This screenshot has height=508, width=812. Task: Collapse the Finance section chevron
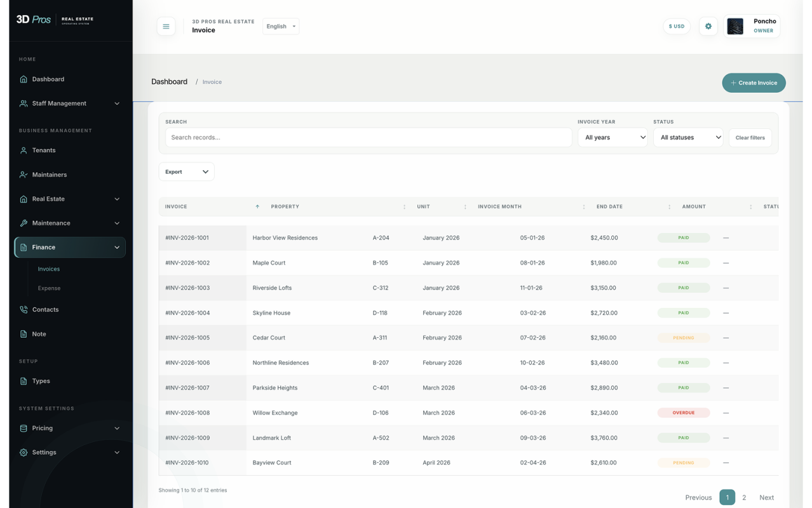click(x=117, y=247)
